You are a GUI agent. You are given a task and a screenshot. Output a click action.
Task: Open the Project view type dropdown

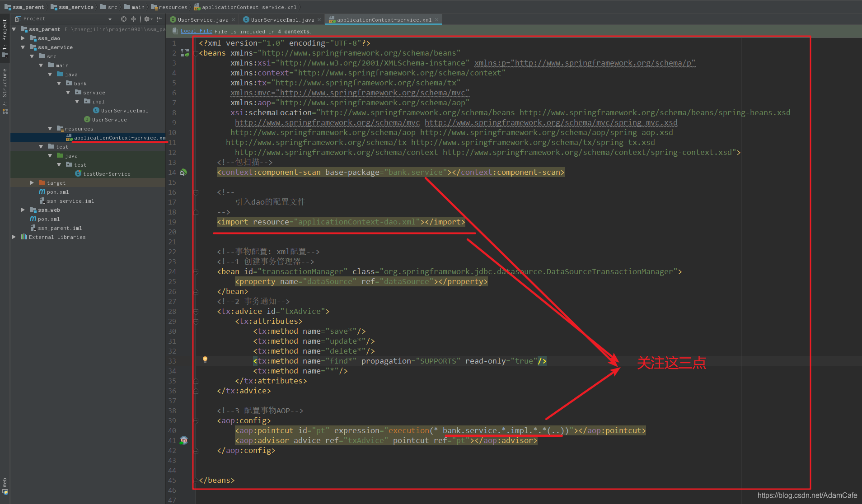[x=110, y=19]
